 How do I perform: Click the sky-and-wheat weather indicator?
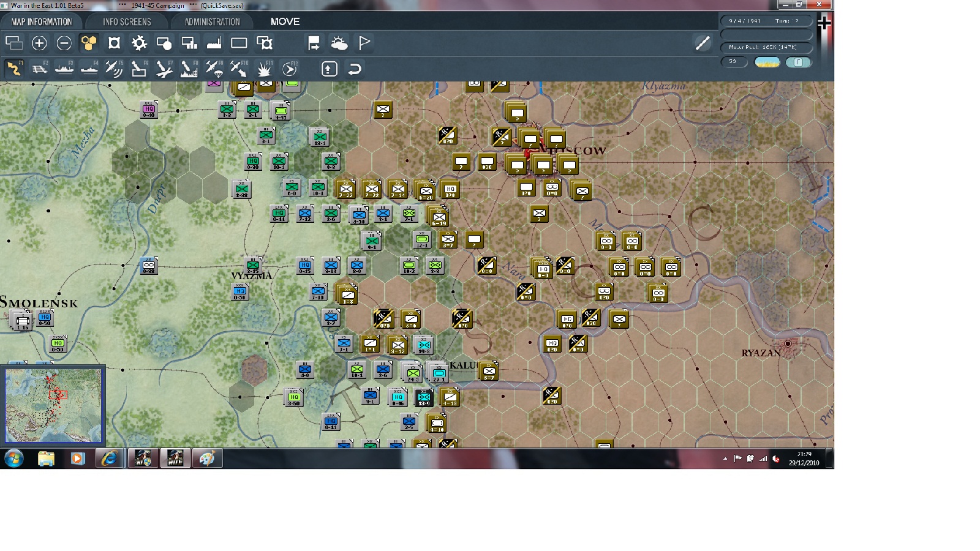(x=767, y=62)
